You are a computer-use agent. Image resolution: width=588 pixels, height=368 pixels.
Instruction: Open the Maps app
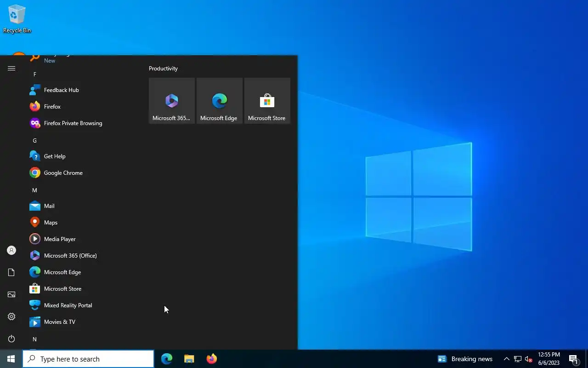[x=83, y=223]
